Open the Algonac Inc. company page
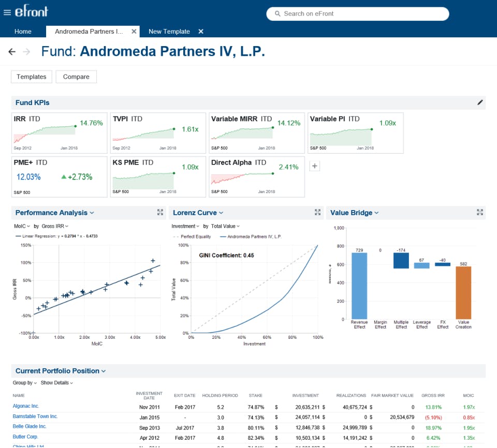The height and width of the screenshot is (448, 497). [x=25, y=406]
